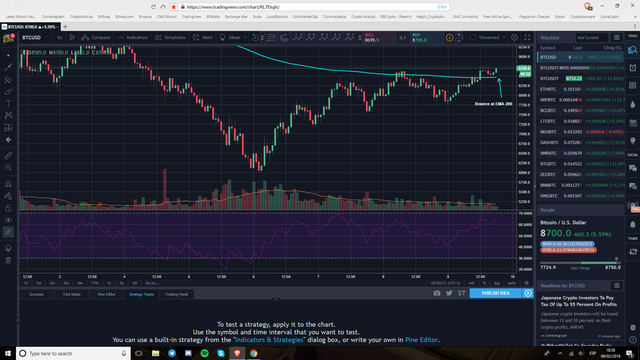Share chart via Twitter bird icon
The height and width of the screenshot is (360, 640).
click(x=449, y=293)
